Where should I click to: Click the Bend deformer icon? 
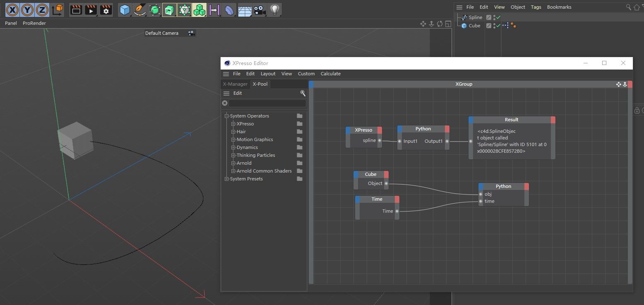click(229, 10)
